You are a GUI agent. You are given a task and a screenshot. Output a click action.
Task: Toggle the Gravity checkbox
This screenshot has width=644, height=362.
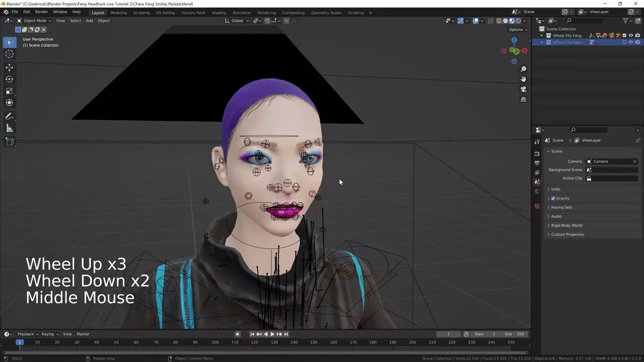(x=553, y=198)
